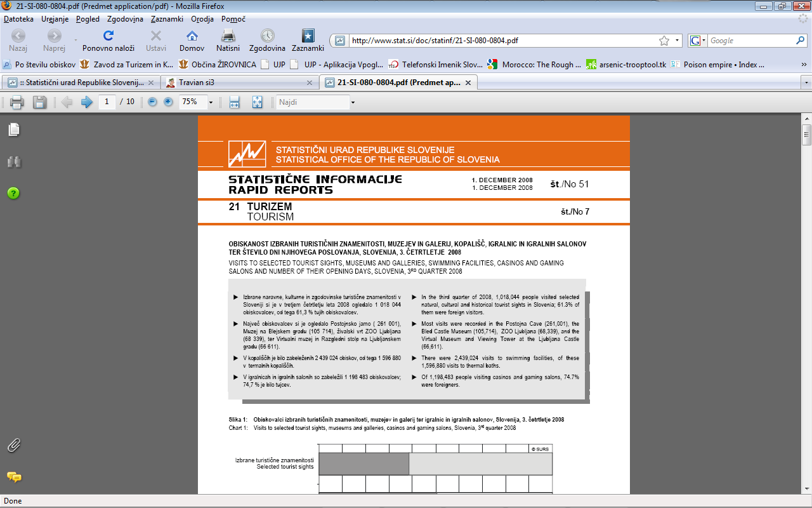Open the Telefonski Imenik bookmark

436,65
